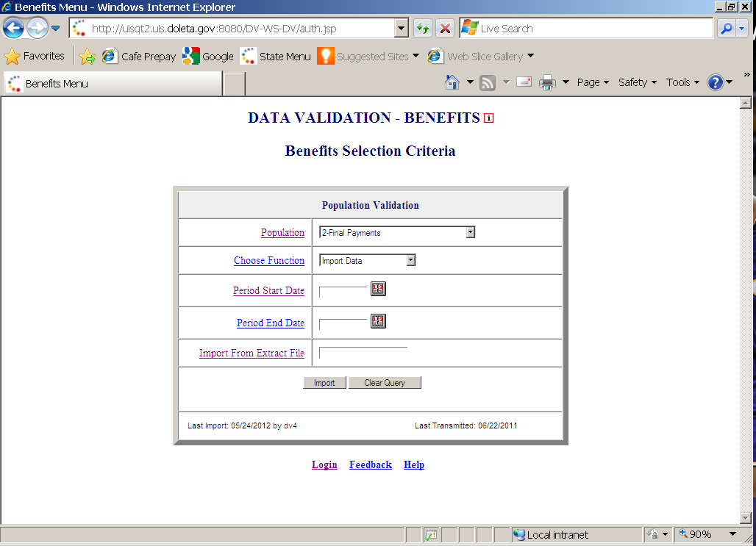This screenshot has height=546, width=756.
Task: Click the Live Search input box
Action: (586, 29)
